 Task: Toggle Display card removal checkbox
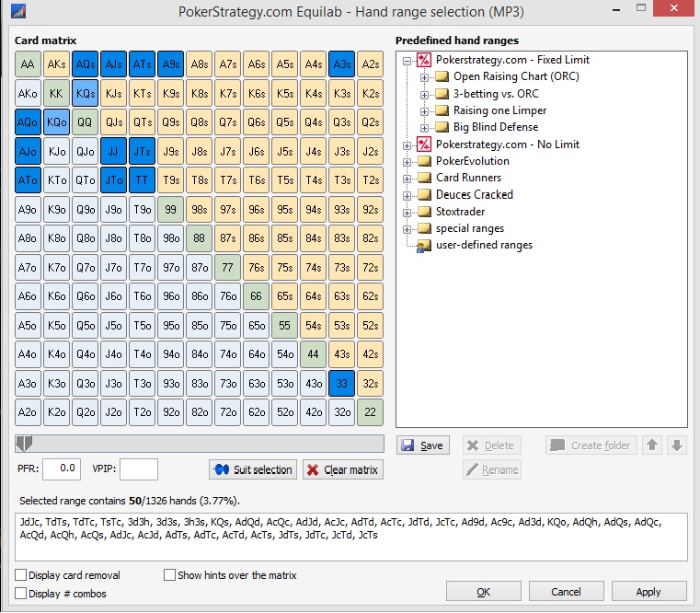(20, 574)
